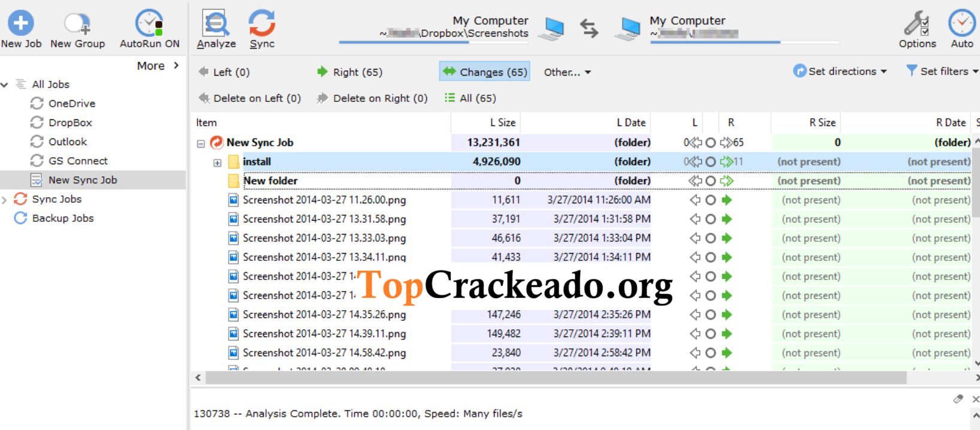
Task: Select New Sync Job in the sidebar
Action: (83, 180)
